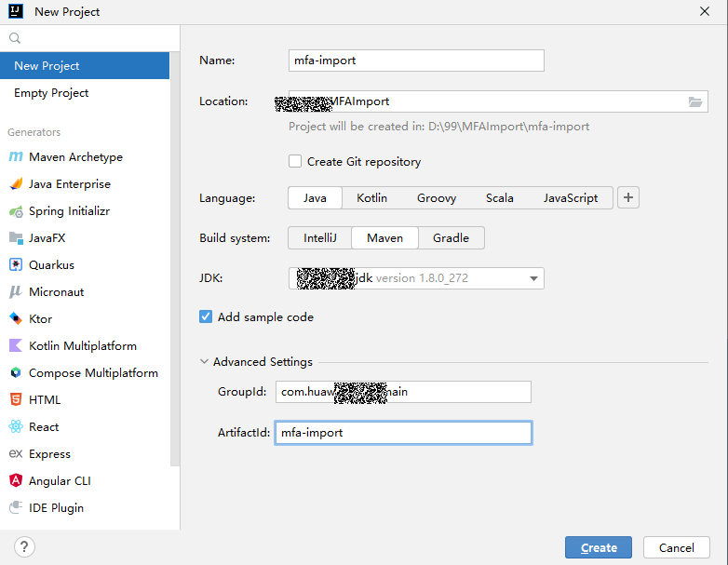The width and height of the screenshot is (728, 565).
Task: Add another language with plus button
Action: coord(628,197)
